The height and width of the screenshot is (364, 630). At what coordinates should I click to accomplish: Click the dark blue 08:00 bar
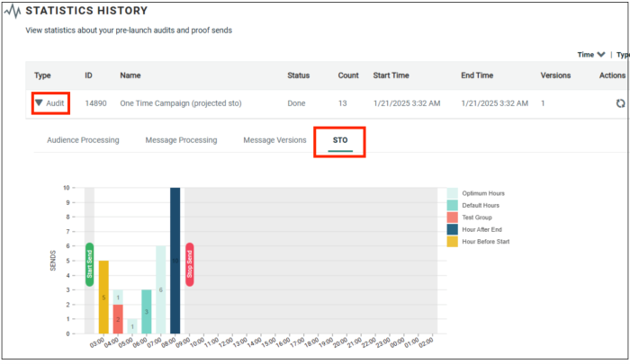tap(175, 261)
